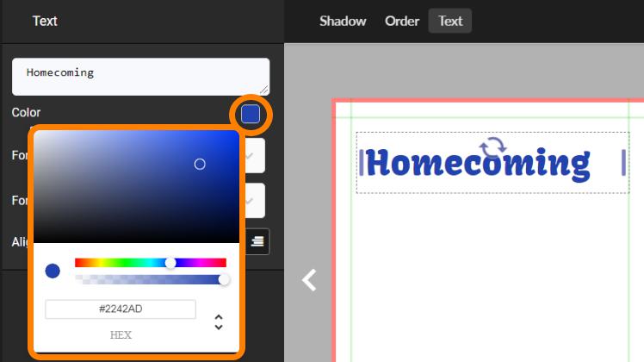
Task: Select the Text tab
Action: click(450, 21)
